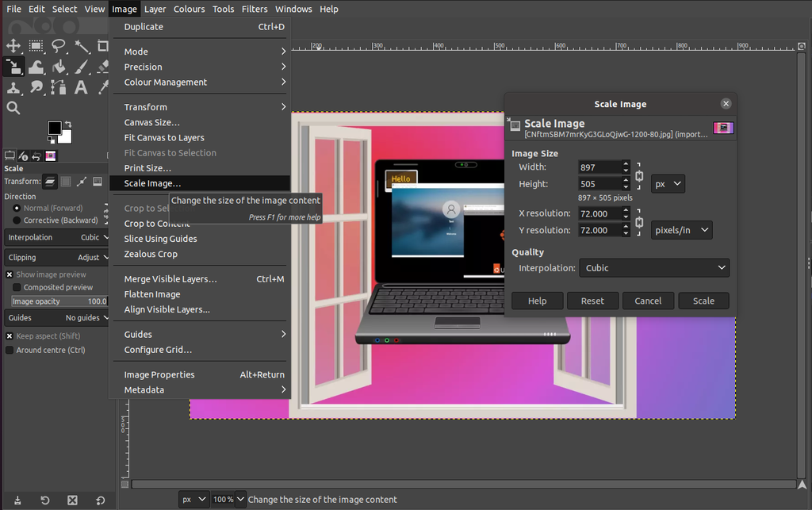The image size is (812, 510).
Task: Open the pixels/in resolution unit dropdown
Action: (x=681, y=230)
